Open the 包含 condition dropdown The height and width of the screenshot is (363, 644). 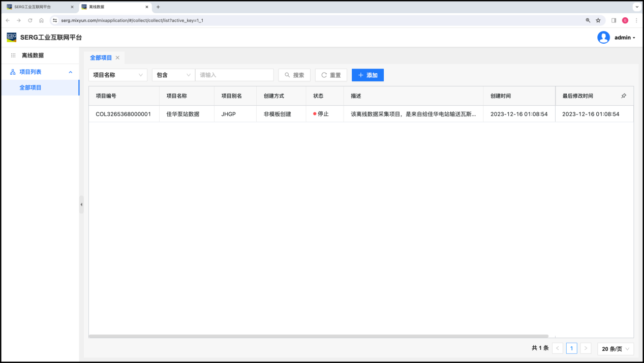pyautogui.click(x=173, y=75)
